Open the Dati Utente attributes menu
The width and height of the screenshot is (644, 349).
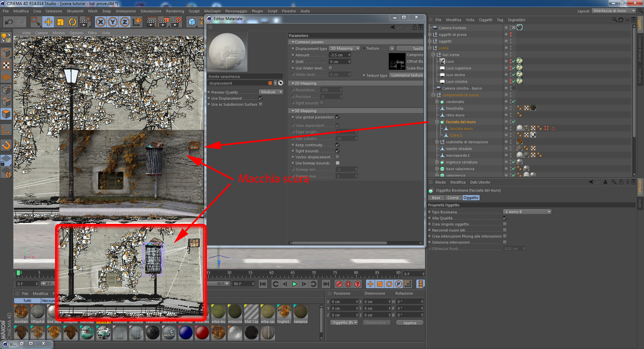point(480,182)
